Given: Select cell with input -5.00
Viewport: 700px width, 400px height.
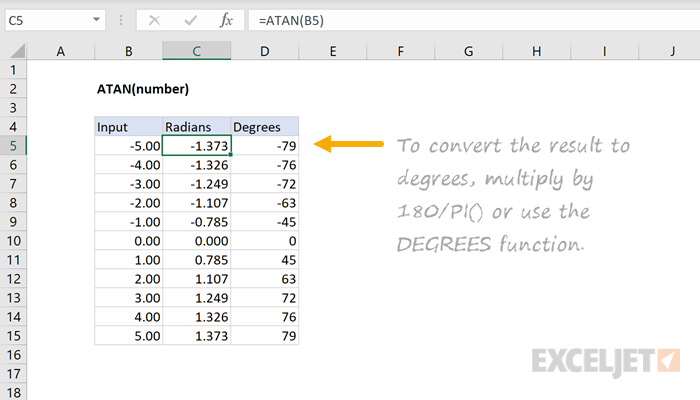Looking at the screenshot, I should tap(129, 146).
